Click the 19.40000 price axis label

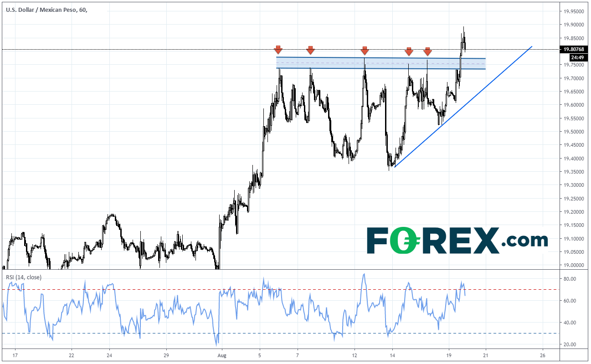[x=574, y=159]
